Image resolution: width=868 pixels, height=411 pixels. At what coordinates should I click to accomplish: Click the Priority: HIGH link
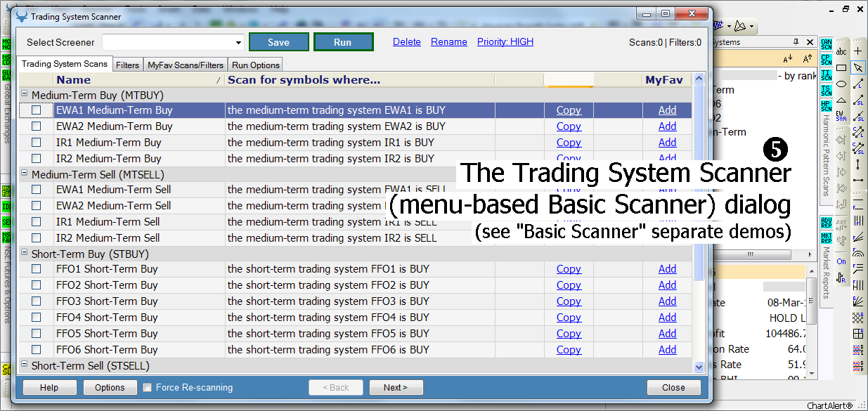[x=505, y=42]
